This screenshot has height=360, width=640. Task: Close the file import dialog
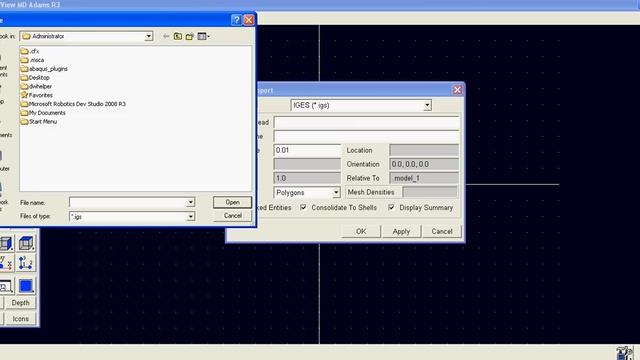point(457,90)
